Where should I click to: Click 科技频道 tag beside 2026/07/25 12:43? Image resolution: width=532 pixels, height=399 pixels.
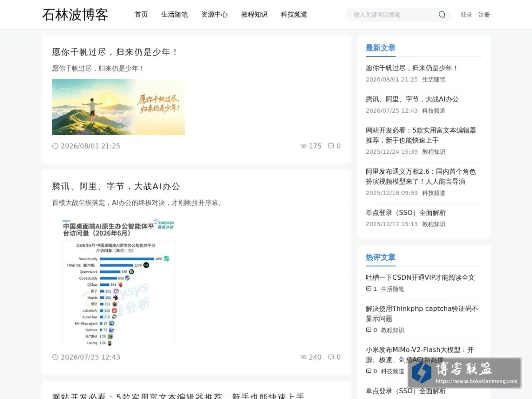(x=434, y=111)
